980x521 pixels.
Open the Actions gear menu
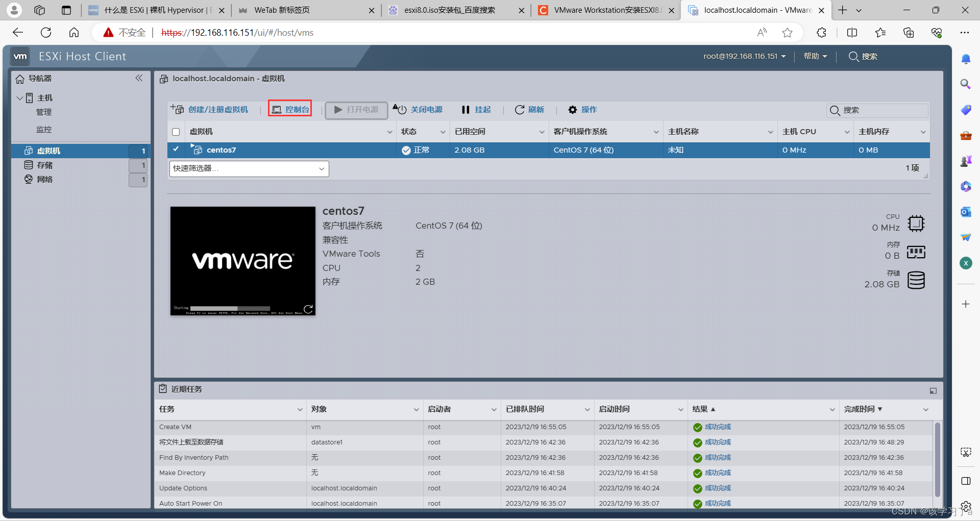(x=582, y=110)
